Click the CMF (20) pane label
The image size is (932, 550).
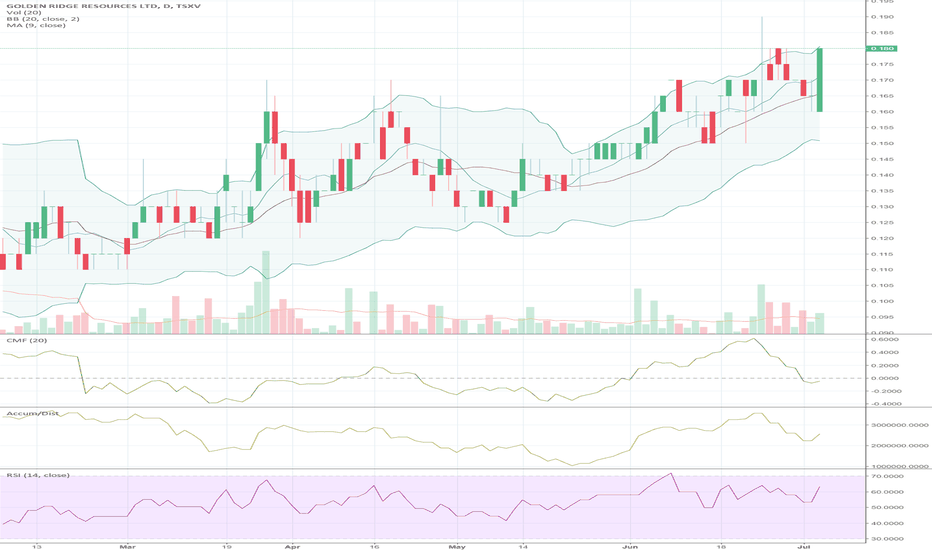pos(27,340)
